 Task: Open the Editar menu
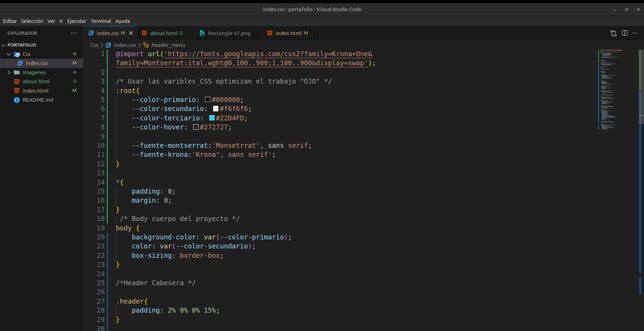(10, 21)
